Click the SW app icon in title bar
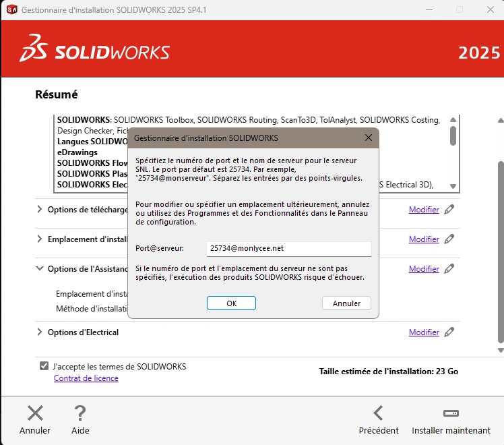Image resolution: width=504 pixels, height=445 pixels. [12, 9]
